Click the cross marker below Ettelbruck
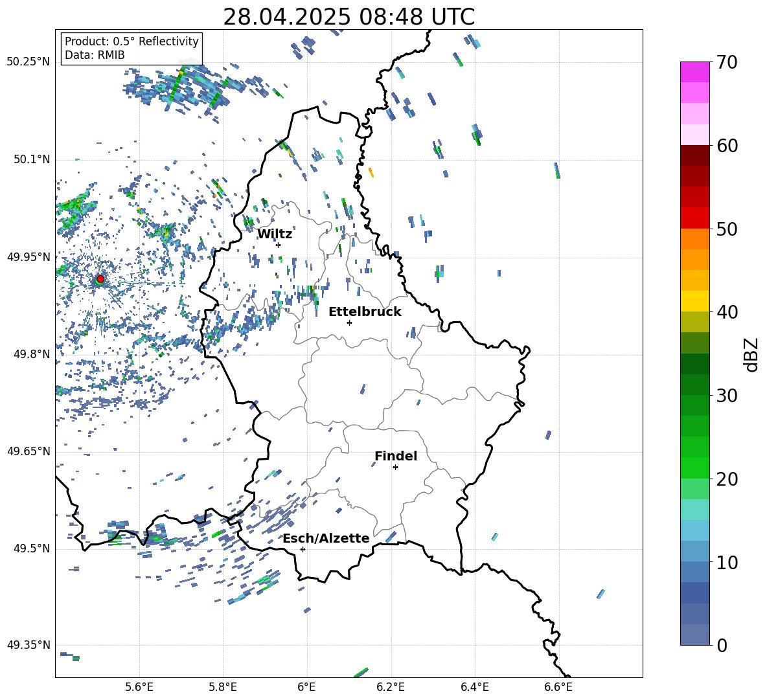Screen dimensions: 767x700 (x=349, y=322)
